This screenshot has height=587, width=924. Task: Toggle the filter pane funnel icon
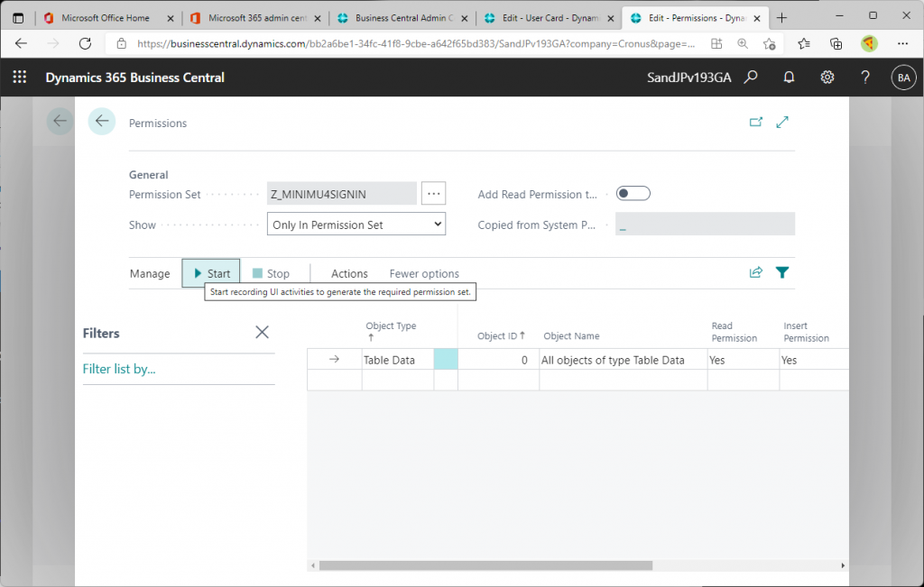pyautogui.click(x=782, y=272)
